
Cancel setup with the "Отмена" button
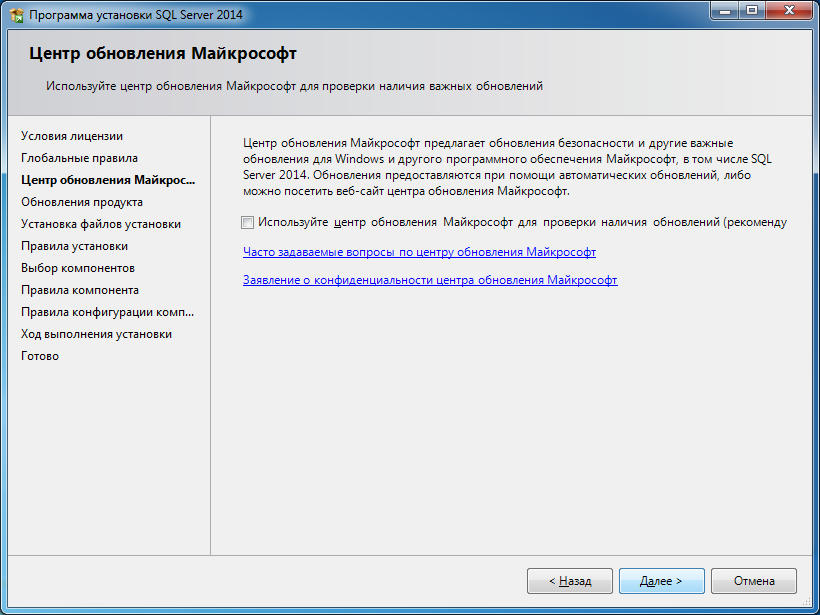[x=754, y=581]
